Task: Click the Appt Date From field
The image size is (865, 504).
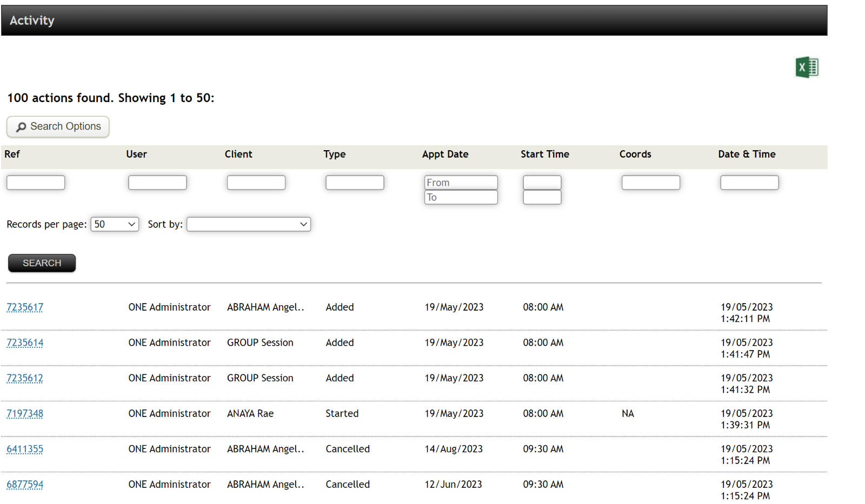Action: 461,182
